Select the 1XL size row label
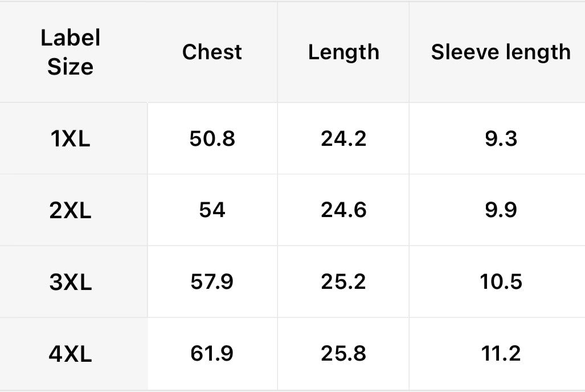This screenshot has height=392, width=585. click(71, 139)
